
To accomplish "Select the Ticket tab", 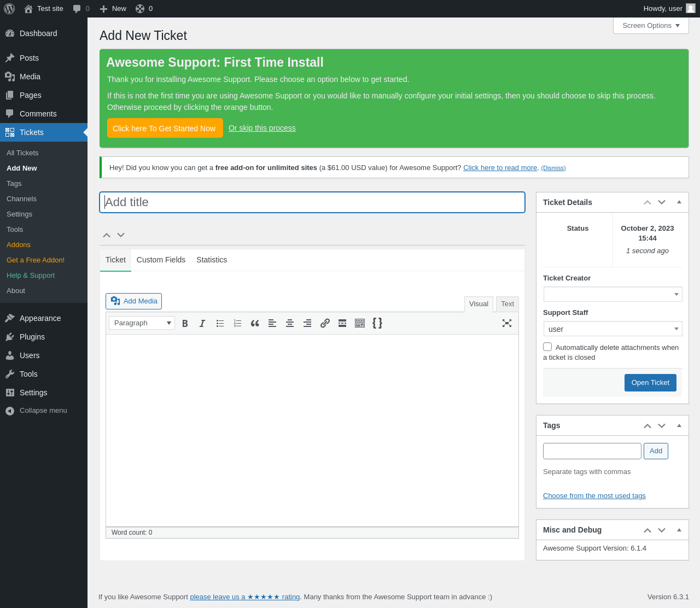I will point(115,260).
